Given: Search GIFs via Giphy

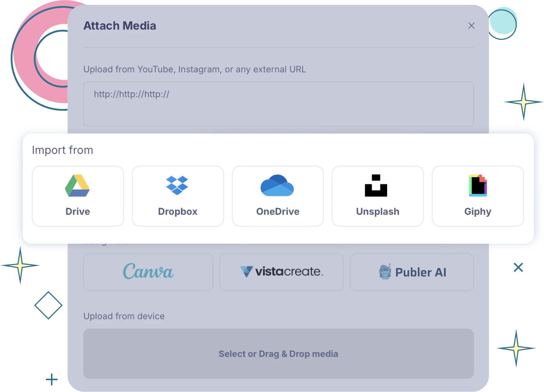Looking at the screenshot, I should [478, 196].
